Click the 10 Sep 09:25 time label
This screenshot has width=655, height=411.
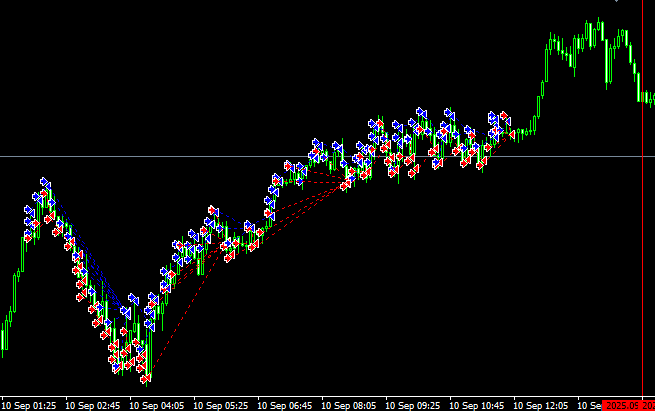coord(413,405)
